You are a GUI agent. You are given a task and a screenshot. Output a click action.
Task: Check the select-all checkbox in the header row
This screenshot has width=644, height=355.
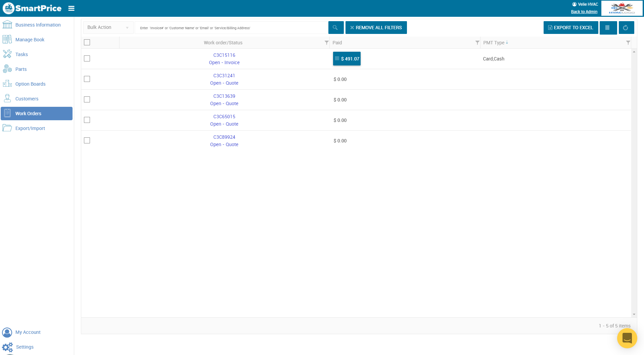[x=87, y=42]
